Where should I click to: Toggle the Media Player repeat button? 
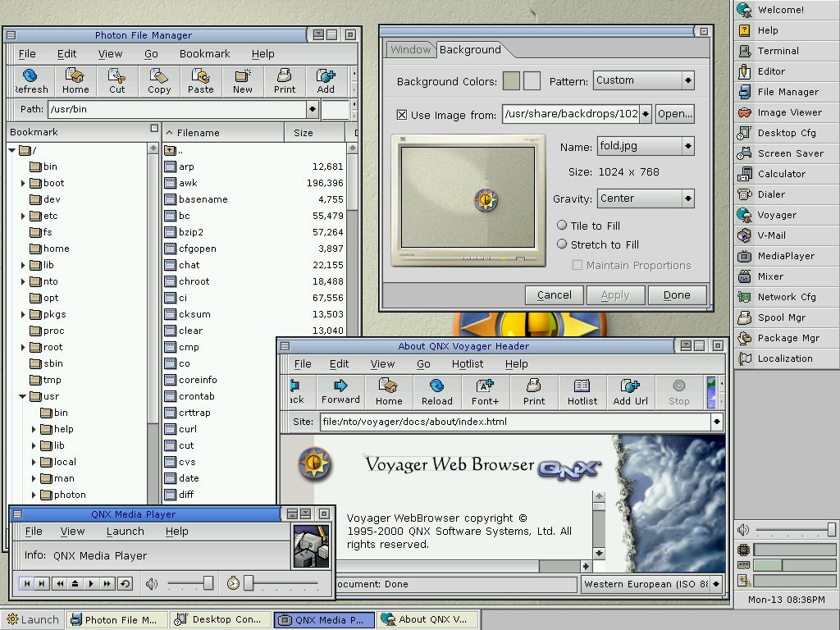pyautogui.click(x=125, y=583)
